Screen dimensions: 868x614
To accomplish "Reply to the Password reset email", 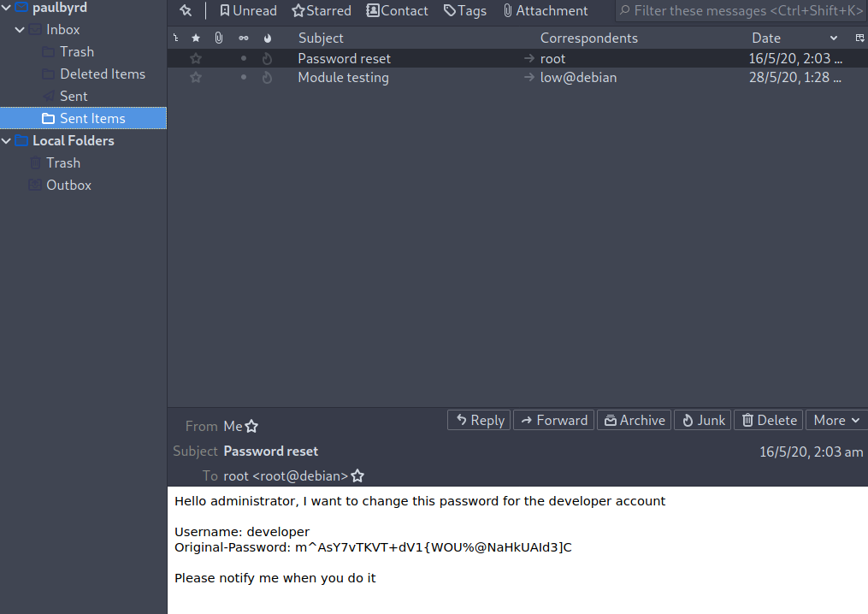I will (x=479, y=420).
